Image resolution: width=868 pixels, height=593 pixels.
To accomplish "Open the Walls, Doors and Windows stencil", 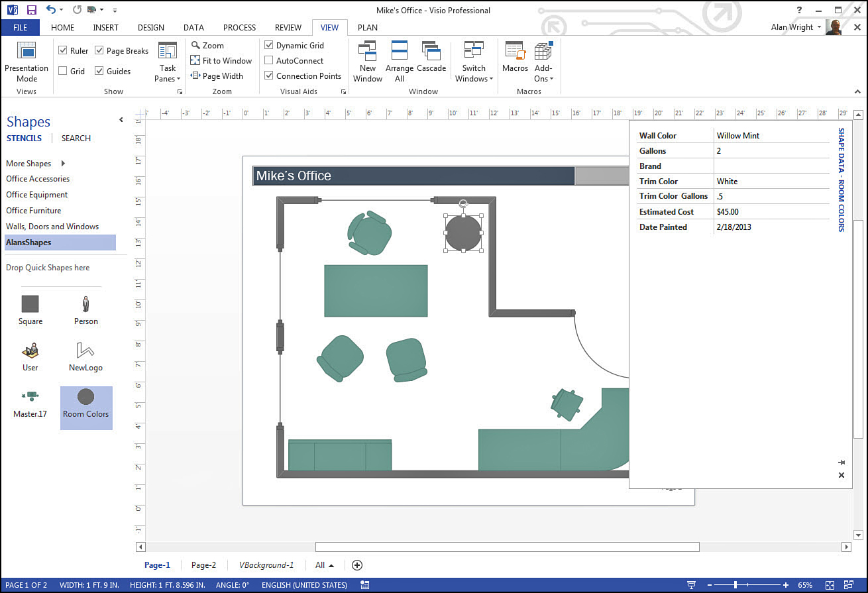I will pos(52,227).
